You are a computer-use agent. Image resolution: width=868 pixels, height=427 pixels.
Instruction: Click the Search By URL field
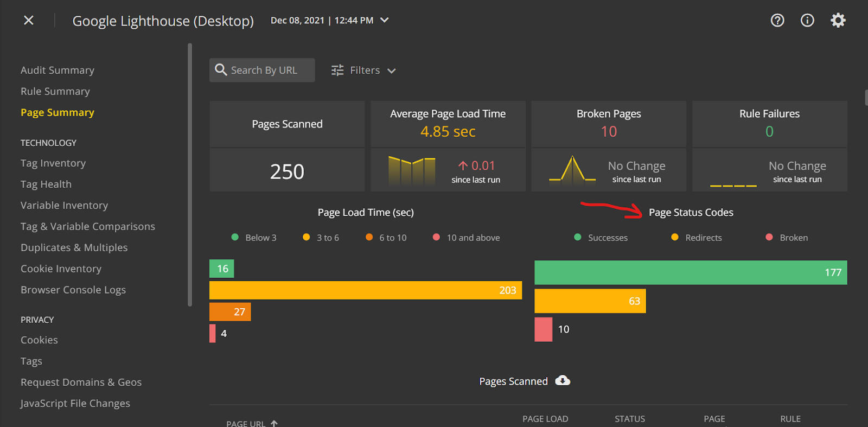pyautogui.click(x=262, y=70)
